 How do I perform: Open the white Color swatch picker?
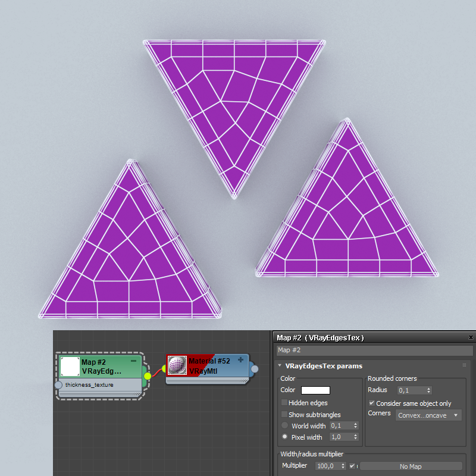(x=315, y=390)
